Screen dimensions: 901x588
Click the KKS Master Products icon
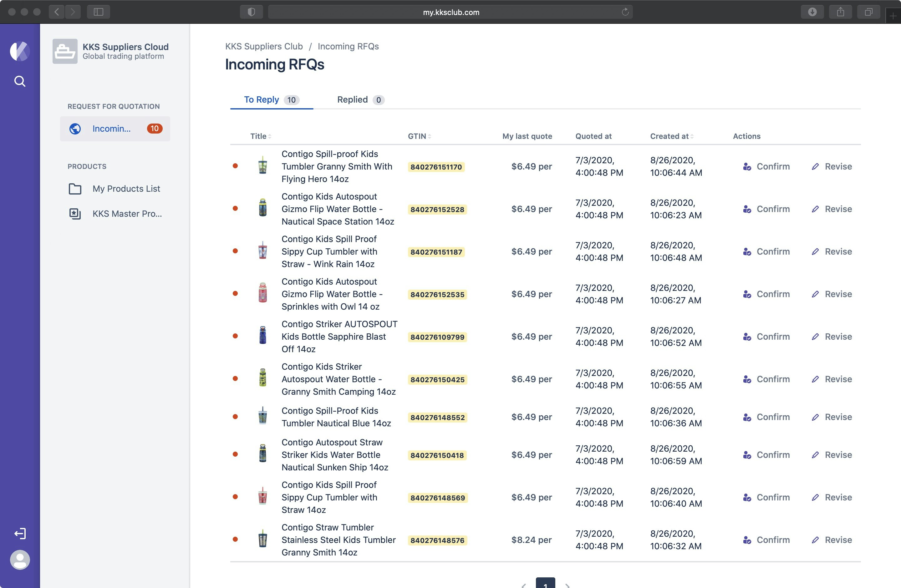75,213
